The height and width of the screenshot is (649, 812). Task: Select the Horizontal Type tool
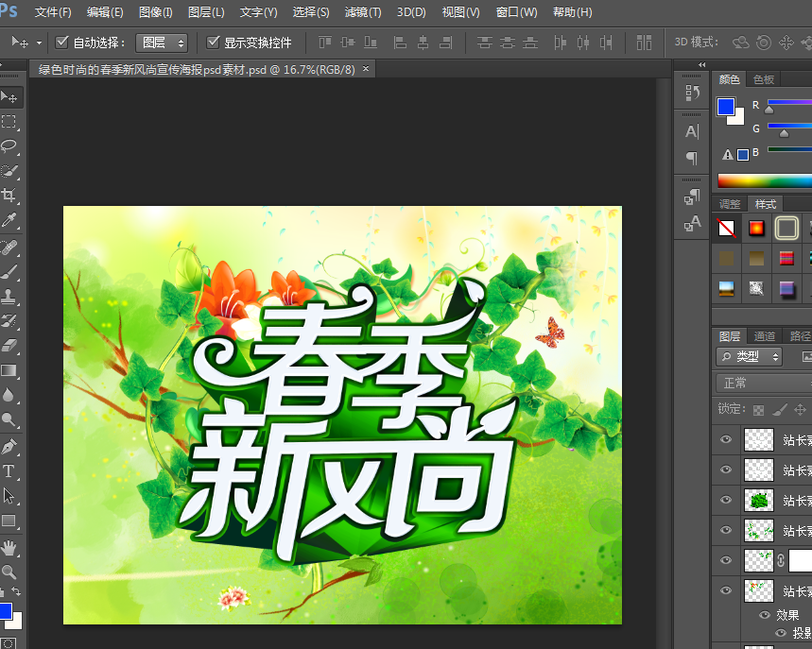point(9,470)
